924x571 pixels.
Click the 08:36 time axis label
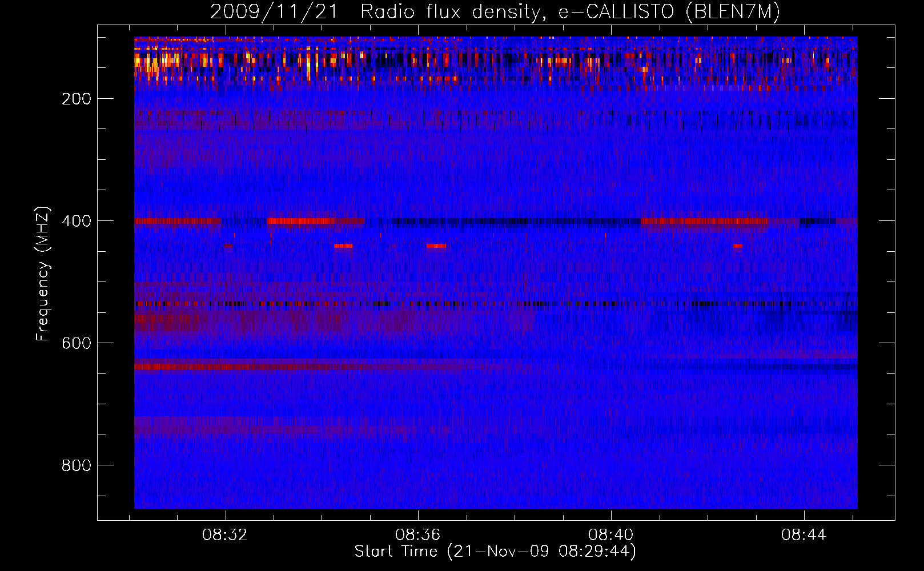[x=418, y=535]
